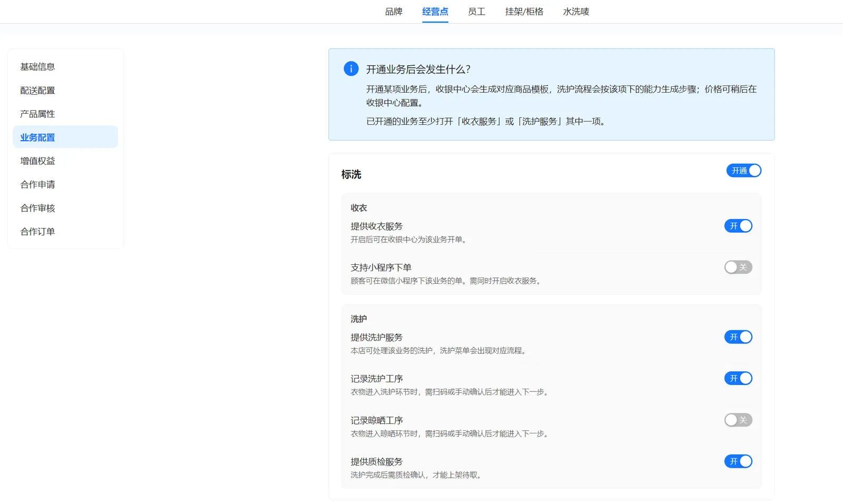Select 配送配置 sidebar item
Image resolution: width=843 pixels, height=504 pixels.
pyautogui.click(x=65, y=91)
